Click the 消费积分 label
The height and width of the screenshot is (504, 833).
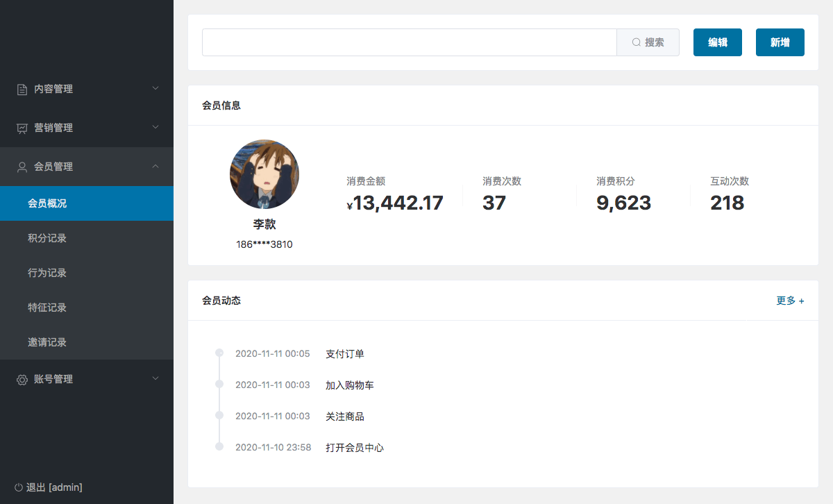pyautogui.click(x=616, y=181)
